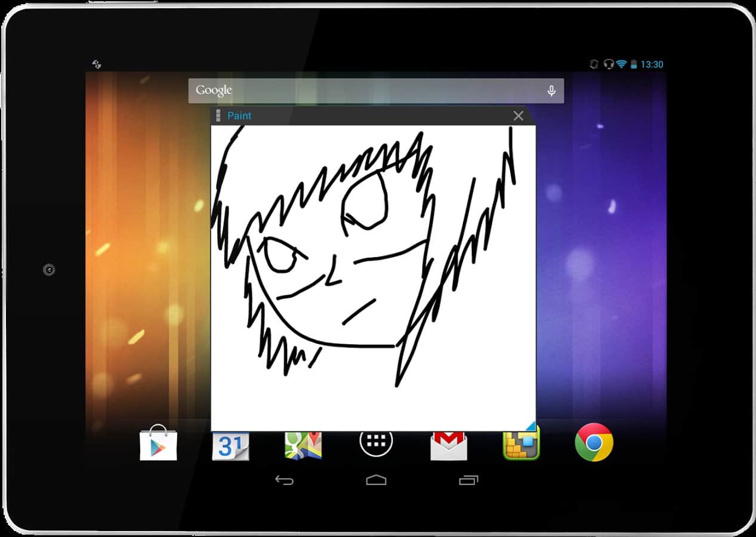Launch the Chrome browser
The image size is (756, 537).
594,443
